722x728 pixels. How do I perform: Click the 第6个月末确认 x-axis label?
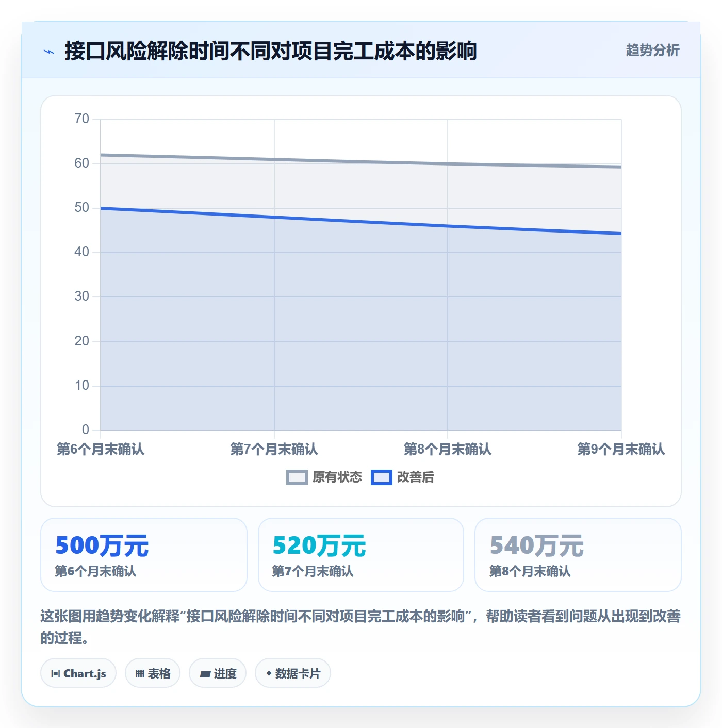pos(101,449)
